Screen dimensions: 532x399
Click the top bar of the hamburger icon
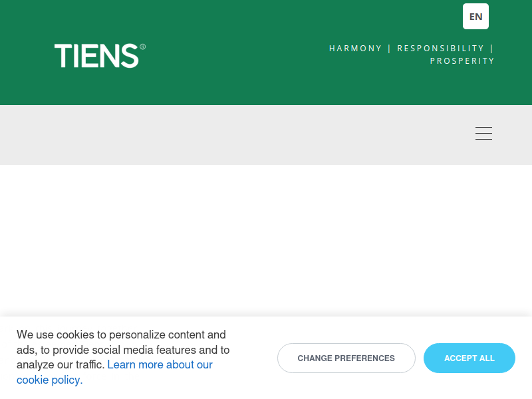click(x=483, y=127)
